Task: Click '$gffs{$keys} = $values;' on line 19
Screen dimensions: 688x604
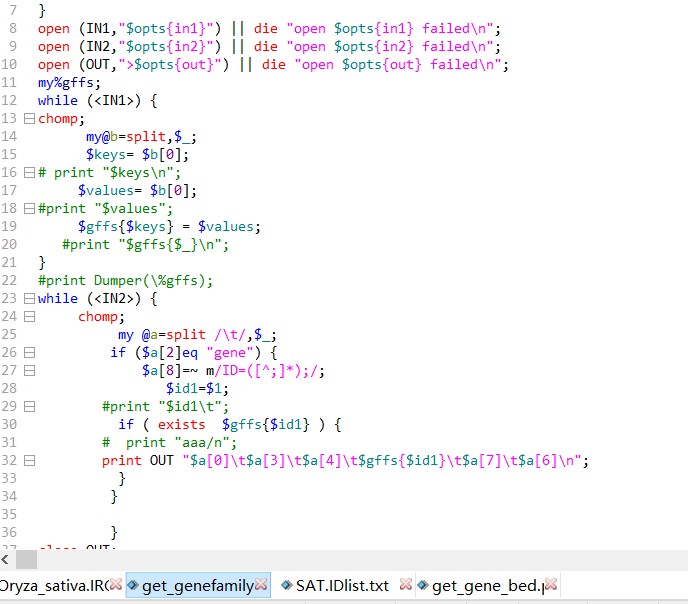Action: pos(169,227)
